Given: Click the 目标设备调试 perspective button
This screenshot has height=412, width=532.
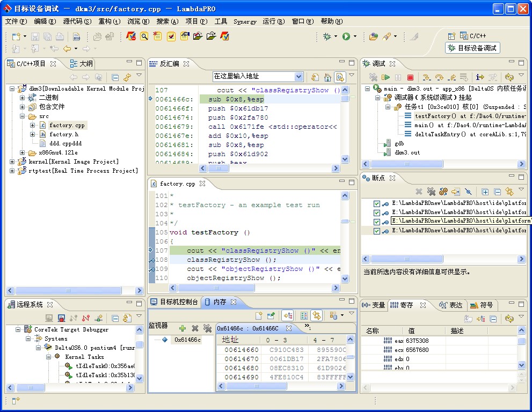Looking at the screenshot, I should pyautogui.click(x=472, y=48).
